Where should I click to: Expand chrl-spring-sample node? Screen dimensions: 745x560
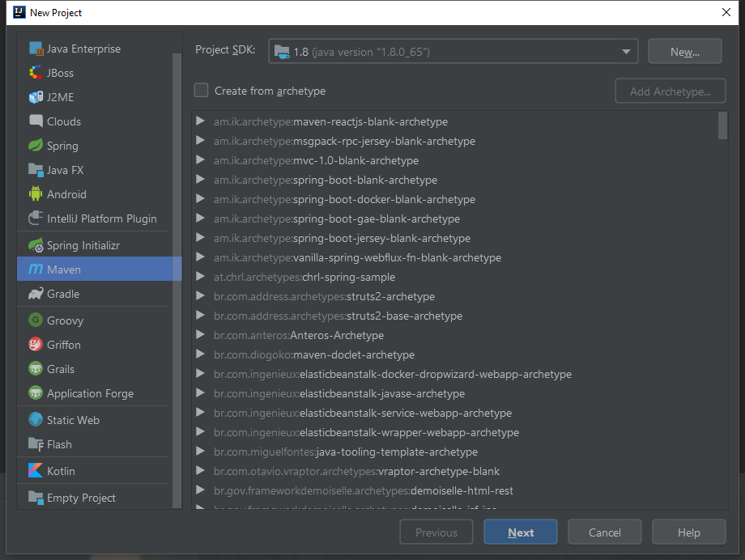[x=200, y=277]
